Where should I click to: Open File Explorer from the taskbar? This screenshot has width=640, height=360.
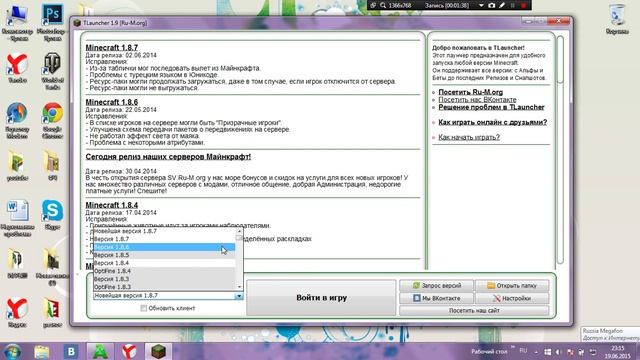pos(41,351)
